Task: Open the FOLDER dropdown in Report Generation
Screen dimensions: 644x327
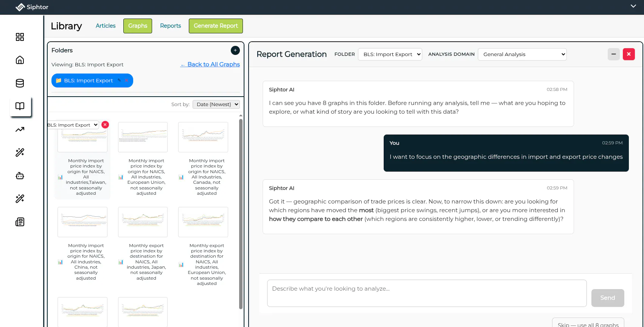Action: point(390,54)
